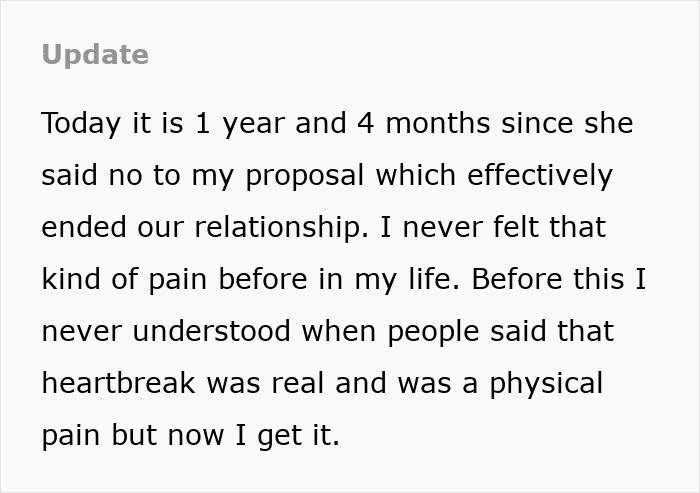Click the word "months"

coord(438,124)
